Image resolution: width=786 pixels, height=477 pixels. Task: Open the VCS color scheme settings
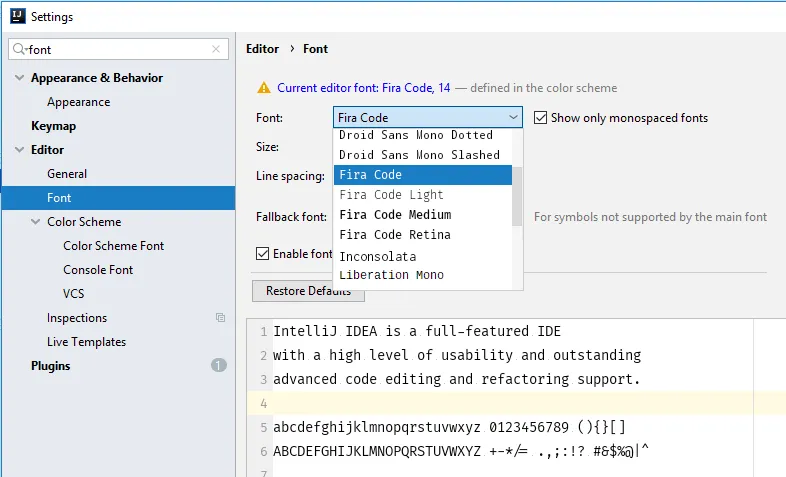(74, 294)
